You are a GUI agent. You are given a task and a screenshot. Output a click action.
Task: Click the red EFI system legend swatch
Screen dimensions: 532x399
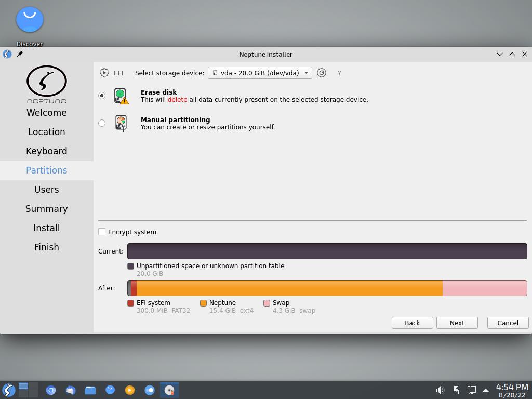[130, 303]
